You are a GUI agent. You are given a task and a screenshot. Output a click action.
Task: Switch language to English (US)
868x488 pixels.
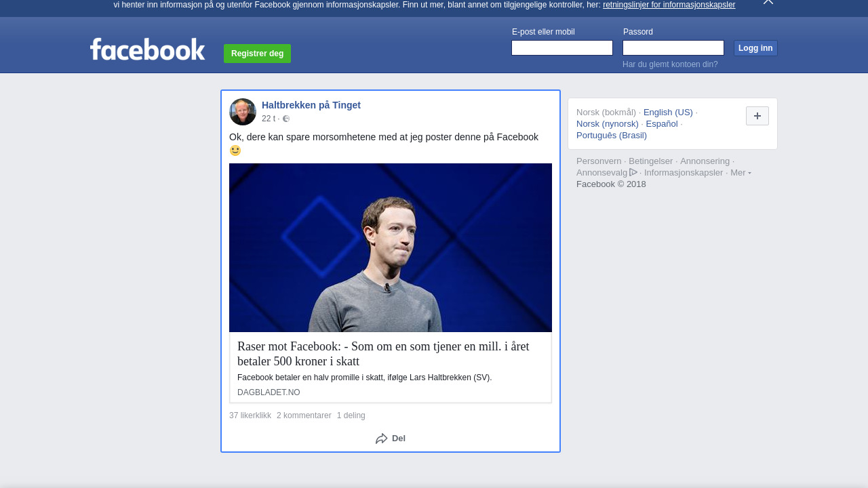click(668, 113)
